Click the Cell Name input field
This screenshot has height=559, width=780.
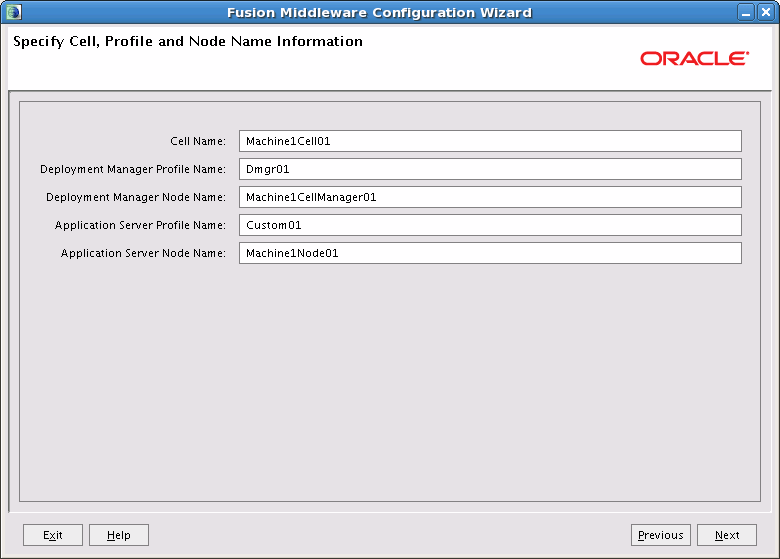(x=490, y=141)
